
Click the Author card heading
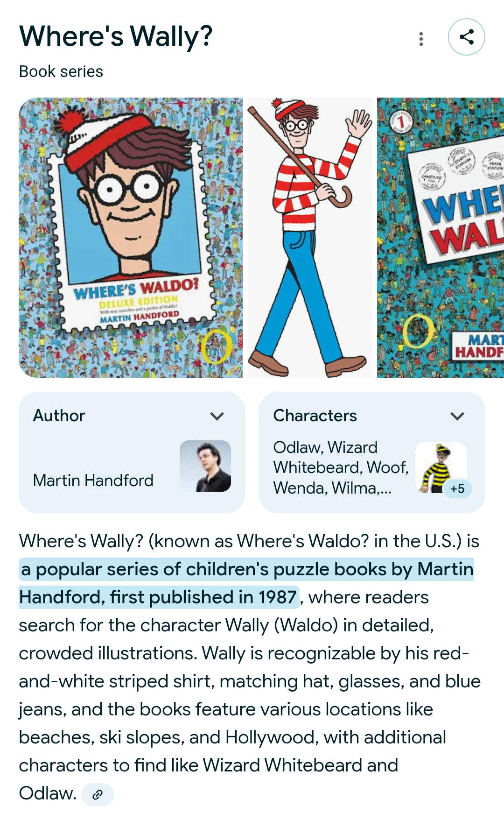[x=59, y=416]
